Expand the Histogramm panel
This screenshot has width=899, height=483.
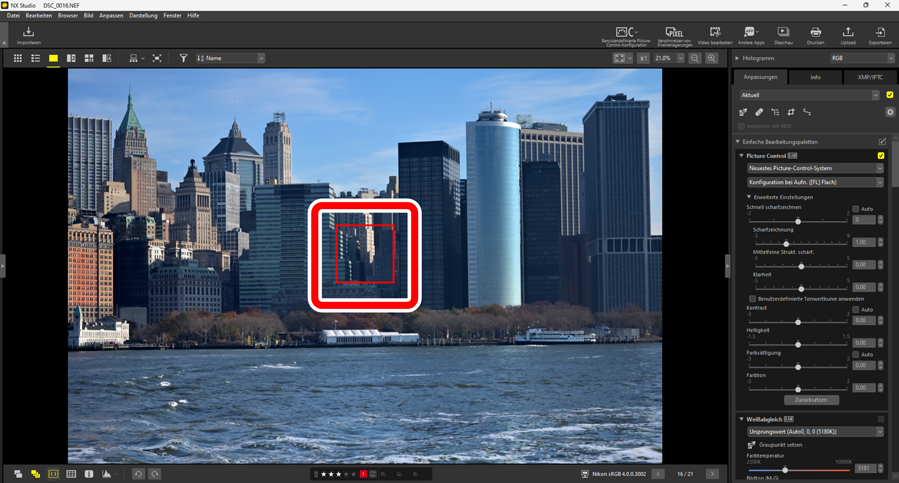click(x=738, y=58)
